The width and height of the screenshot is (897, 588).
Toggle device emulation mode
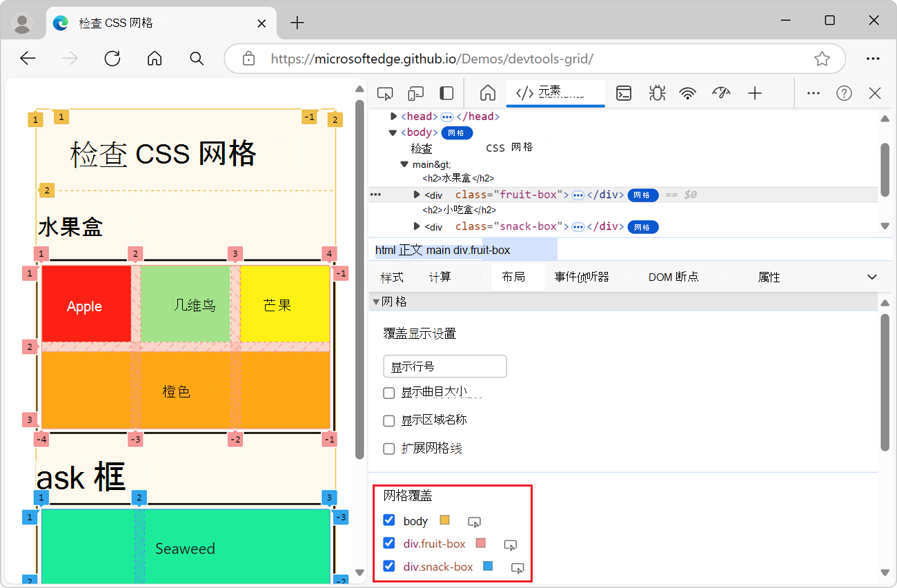pos(415,92)
